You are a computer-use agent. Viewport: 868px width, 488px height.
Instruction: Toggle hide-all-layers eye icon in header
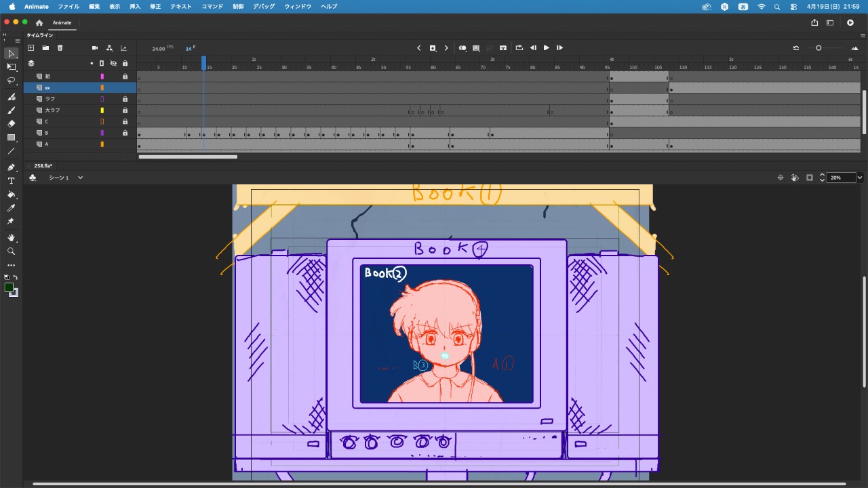click(113, 63)
